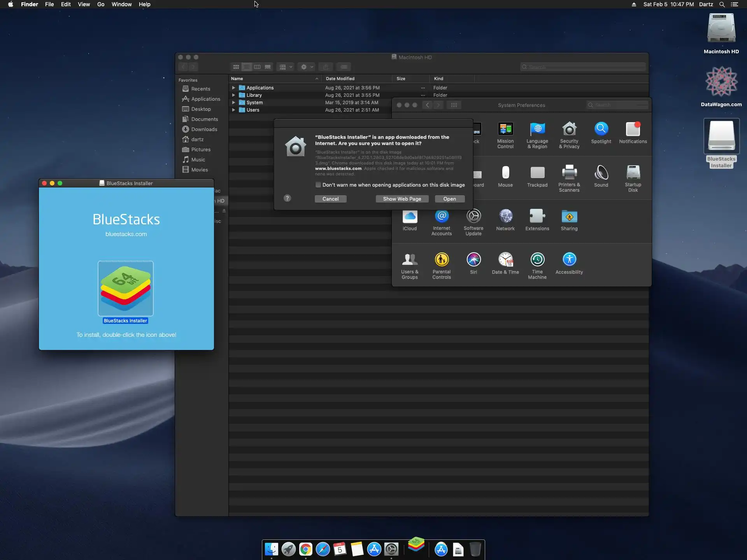Cancel the open-app warning dialog

(330, 199)
